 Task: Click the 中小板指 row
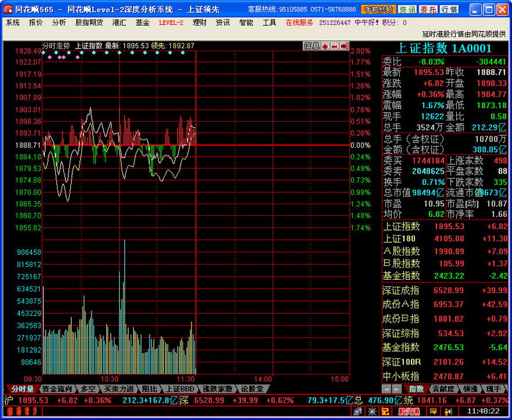point(445,376)
